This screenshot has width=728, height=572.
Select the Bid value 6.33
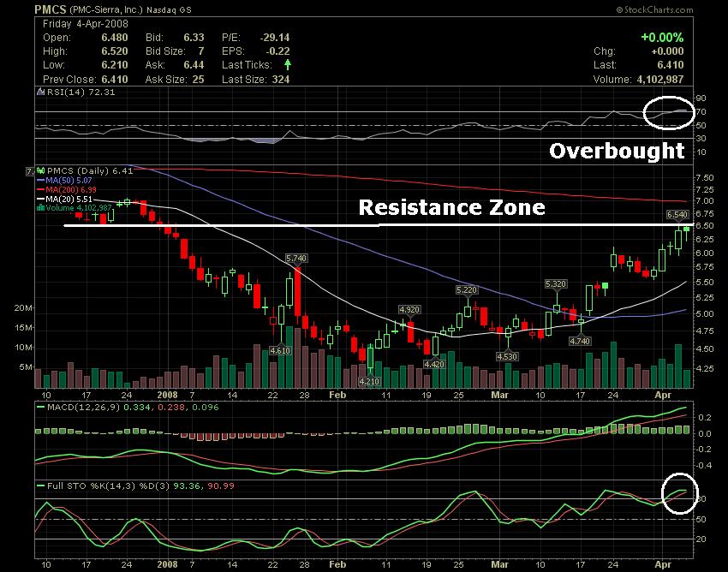[194, 38]
